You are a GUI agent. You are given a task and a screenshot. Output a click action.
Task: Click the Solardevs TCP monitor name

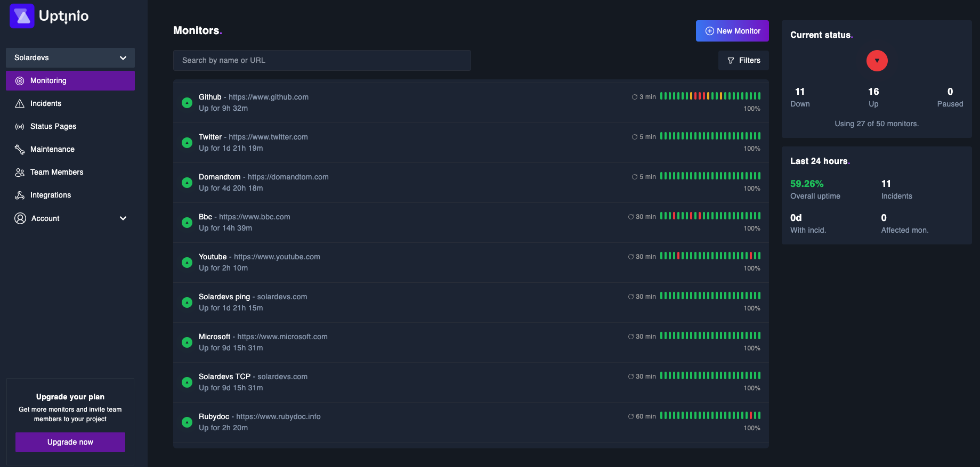tap(224, 376)
